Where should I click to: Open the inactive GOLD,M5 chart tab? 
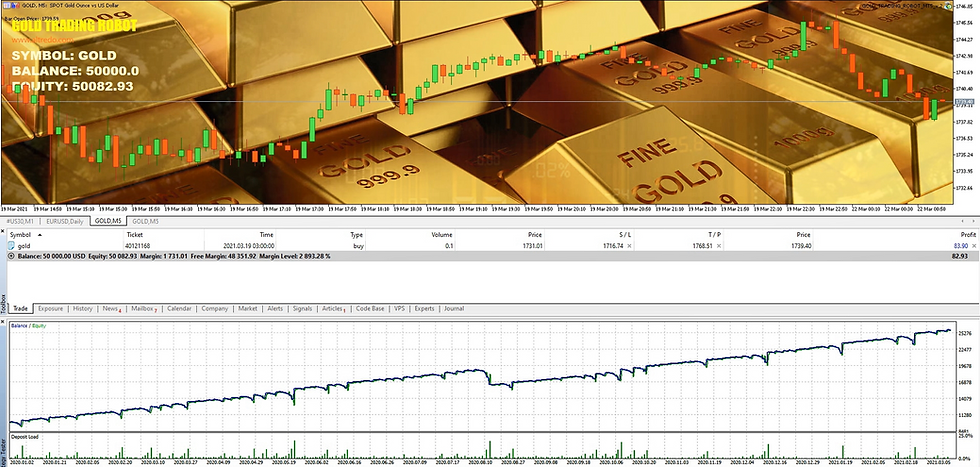(x=145, y=221)
